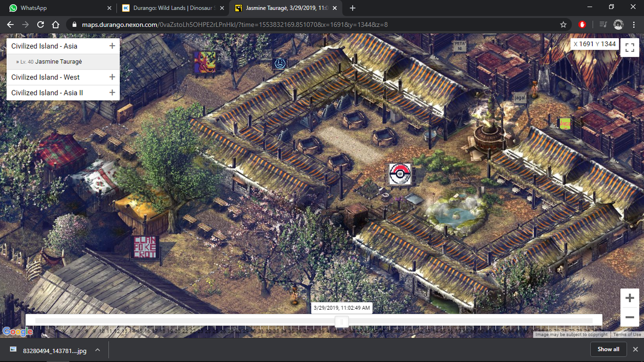The height and width of the screenshot is (362, 644).
Task: Open Terms of Use link
Action: pyautogui.click(x=627, y=335)
